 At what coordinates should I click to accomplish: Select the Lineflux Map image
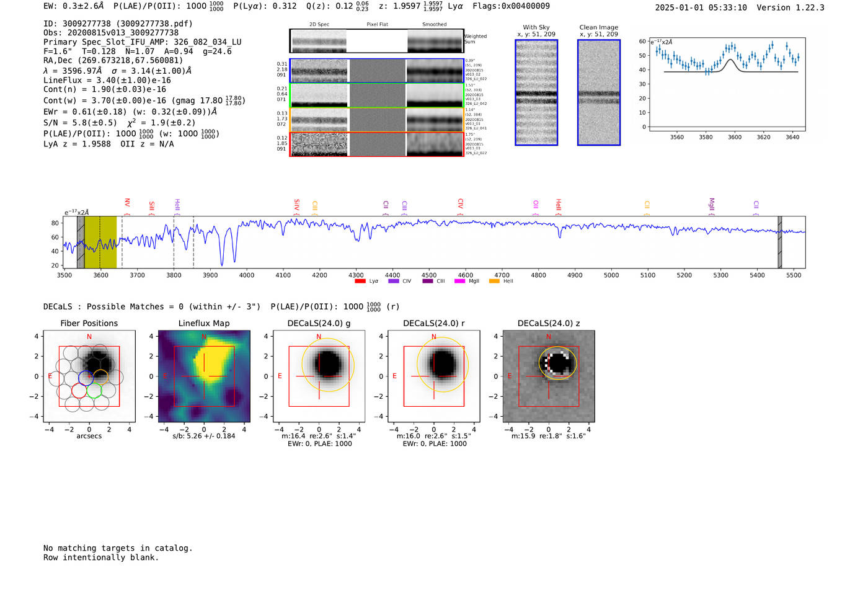click(204, 376)
